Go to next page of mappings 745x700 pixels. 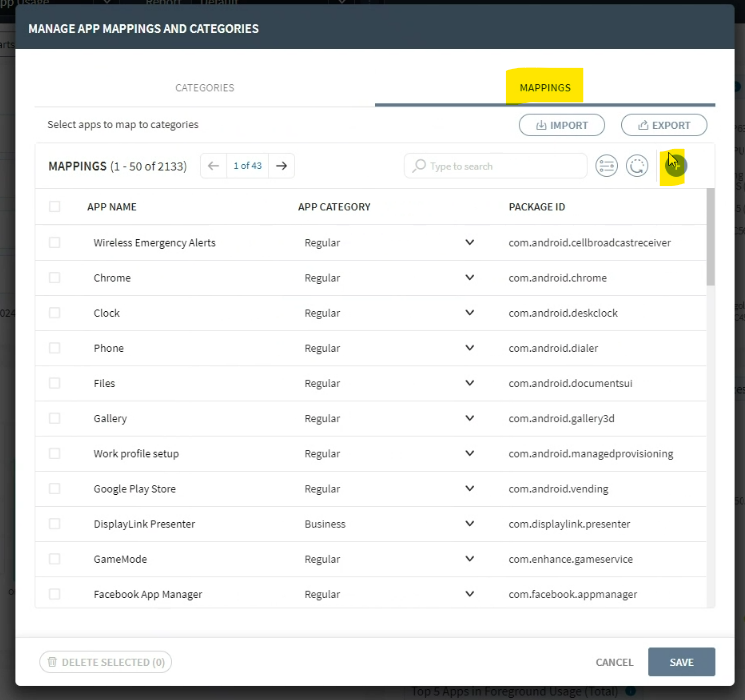click(282, 166)
